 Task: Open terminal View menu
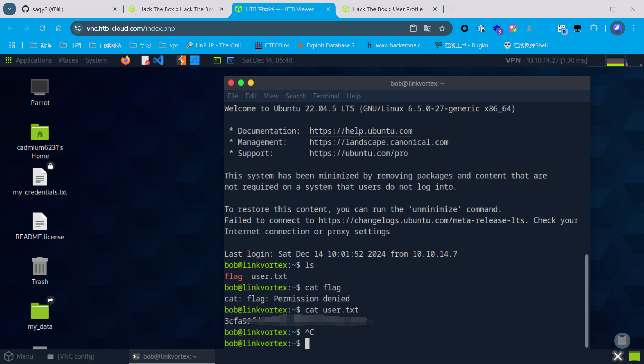271,96
